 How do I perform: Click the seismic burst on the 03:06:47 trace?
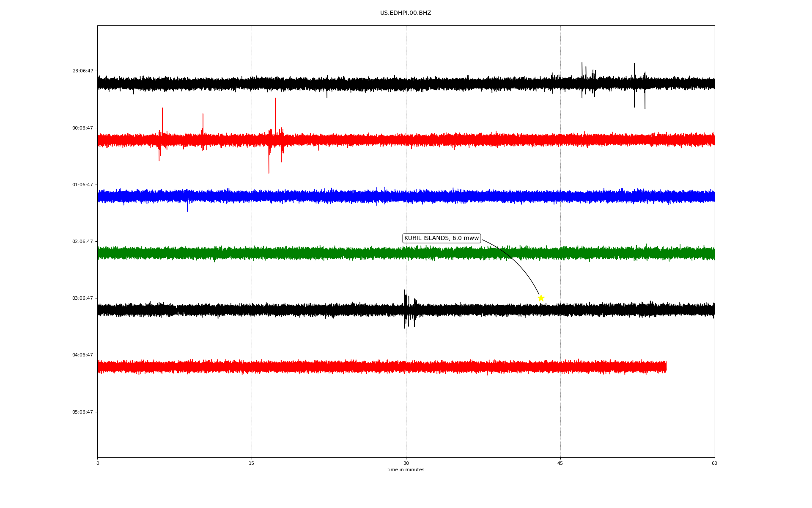click(409, 309)
